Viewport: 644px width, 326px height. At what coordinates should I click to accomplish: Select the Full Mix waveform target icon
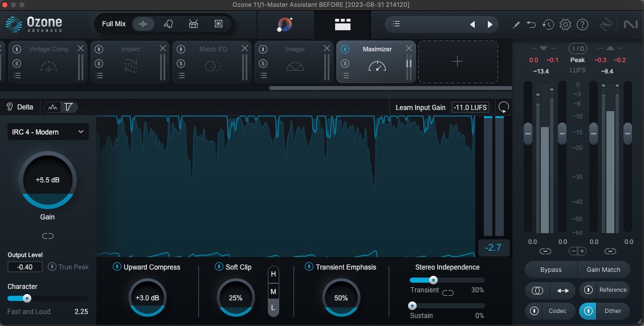(143, 24)
